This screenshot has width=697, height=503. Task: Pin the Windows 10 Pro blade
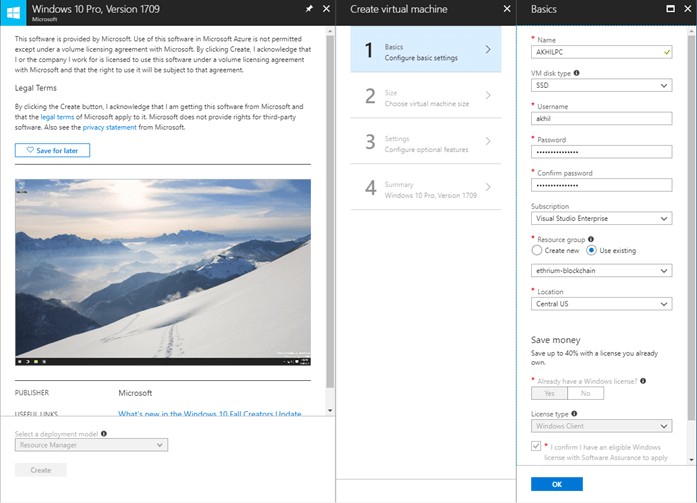click(x=307, y=9)
